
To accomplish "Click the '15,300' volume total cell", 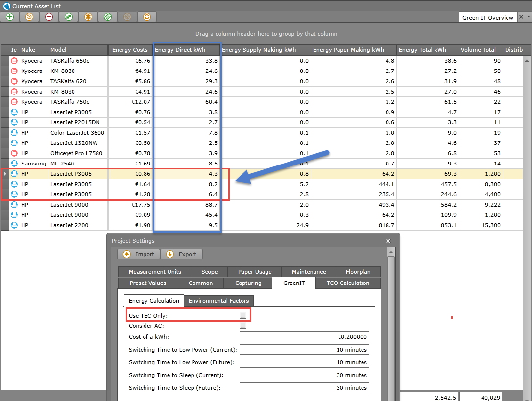I will (x=481, y=225).
